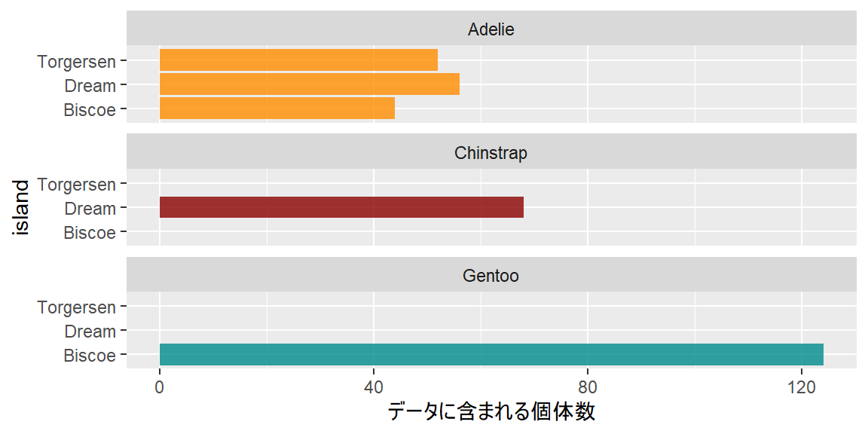Click the dark red Chinstrap Dream bar
Viewport: 868px width, 434px height.
[341, 207]
